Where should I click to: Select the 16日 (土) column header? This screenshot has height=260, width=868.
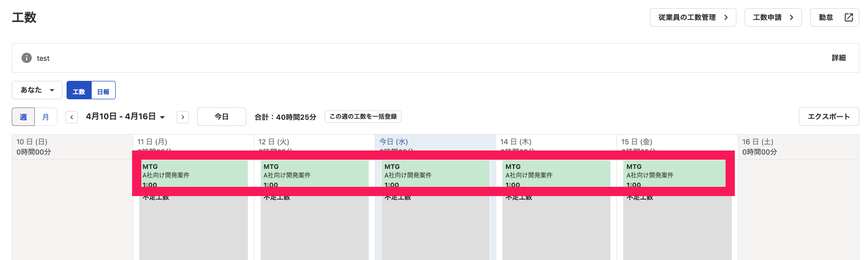click(798, 146)
